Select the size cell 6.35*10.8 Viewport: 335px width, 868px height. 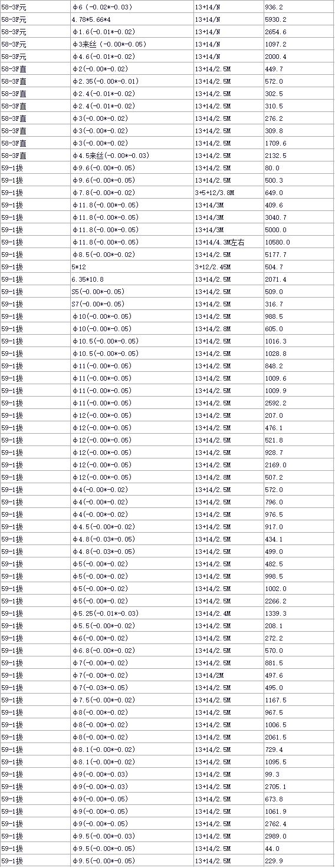(x=132, y=279)
